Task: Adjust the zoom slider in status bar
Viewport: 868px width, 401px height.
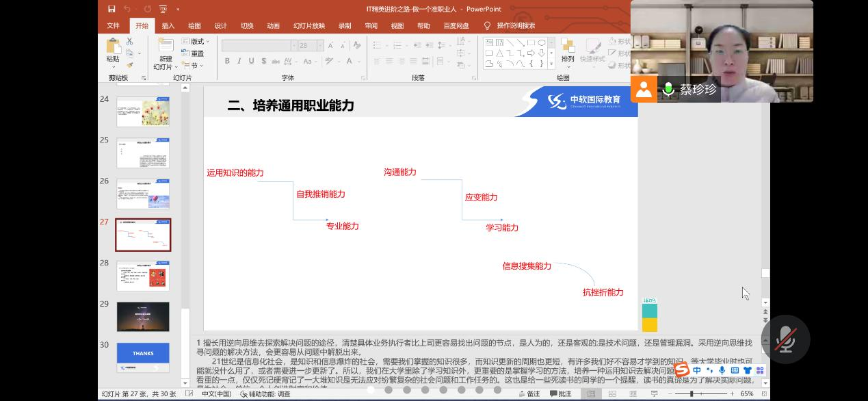Action: [x=692, y=393]
